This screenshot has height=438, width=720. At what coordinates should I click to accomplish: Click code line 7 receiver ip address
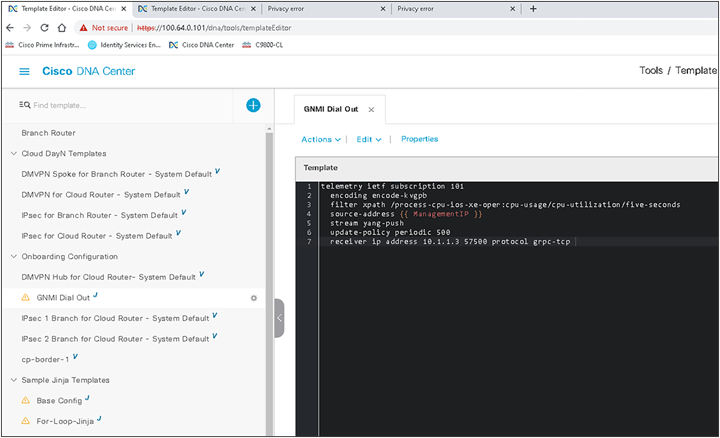pos(450,241)
